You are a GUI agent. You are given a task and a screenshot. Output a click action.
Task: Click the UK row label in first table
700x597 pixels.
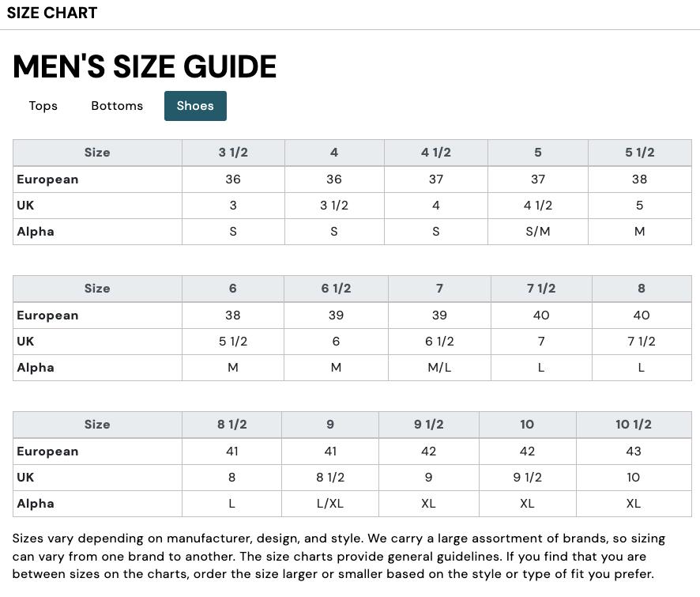point(24,206)
